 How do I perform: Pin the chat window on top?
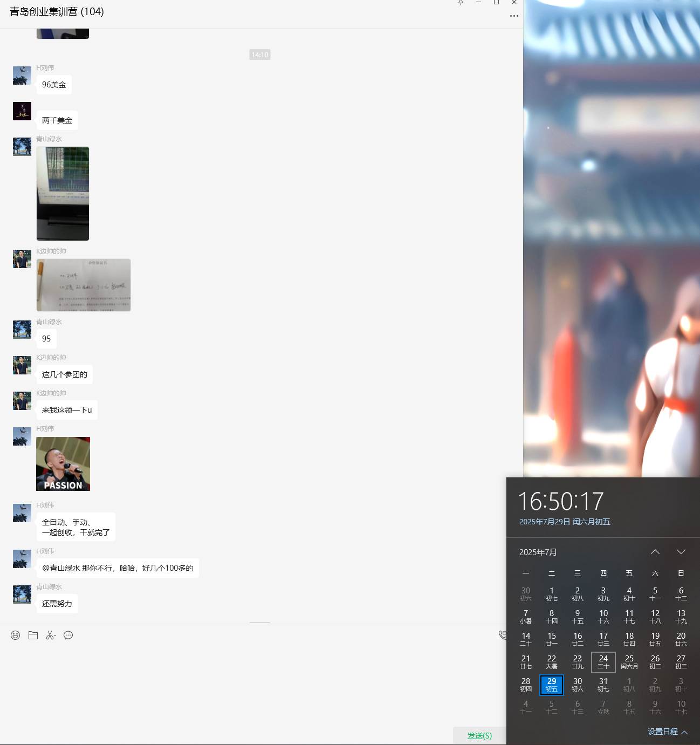(461, 3)
